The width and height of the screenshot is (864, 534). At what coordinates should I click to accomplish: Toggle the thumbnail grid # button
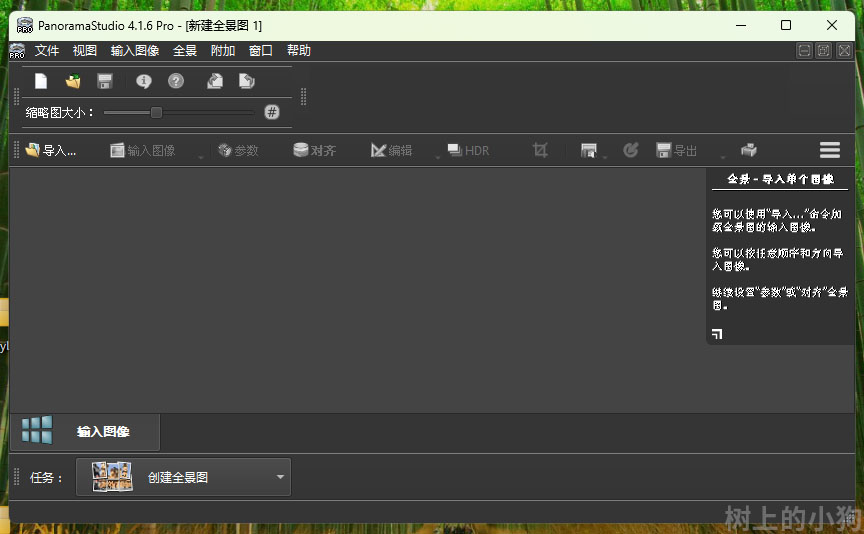click(272, 112)
